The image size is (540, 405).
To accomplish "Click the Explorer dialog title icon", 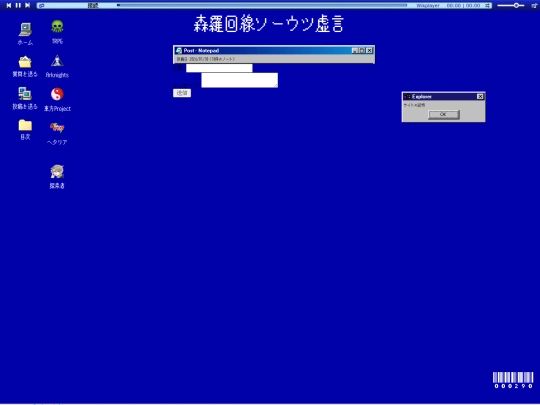I will click(x=407, y=96).
